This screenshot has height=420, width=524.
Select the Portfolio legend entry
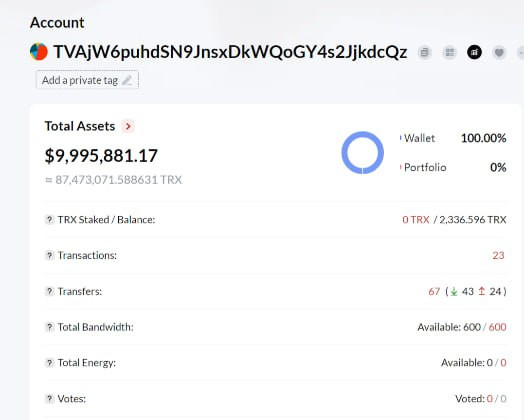[424, 167]
